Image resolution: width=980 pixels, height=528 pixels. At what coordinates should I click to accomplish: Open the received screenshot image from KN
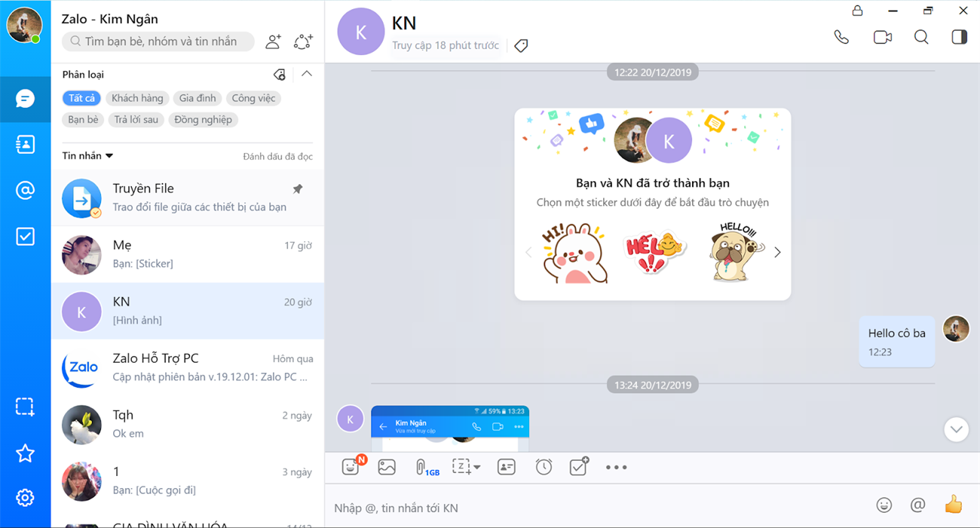[450, 428]
